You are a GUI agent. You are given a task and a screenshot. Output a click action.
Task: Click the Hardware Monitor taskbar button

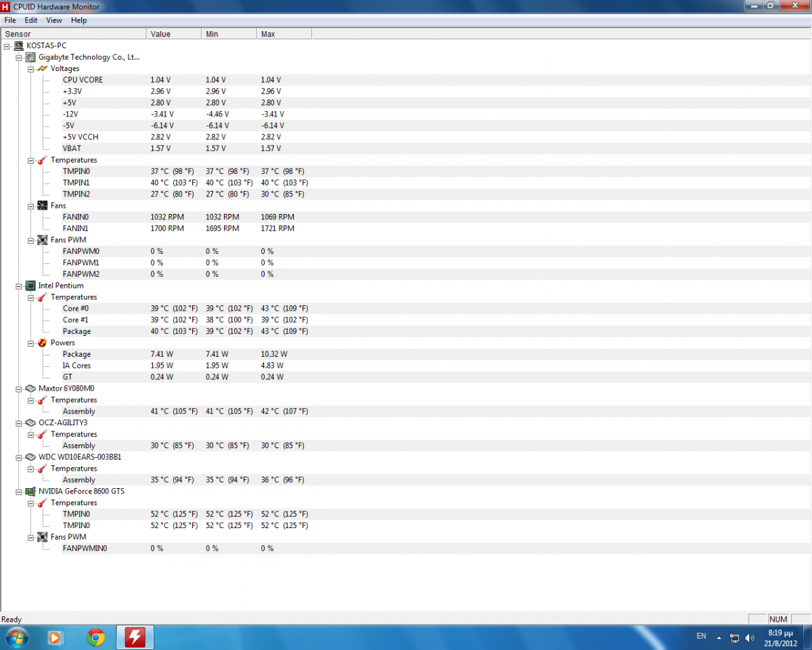point(135,637)
